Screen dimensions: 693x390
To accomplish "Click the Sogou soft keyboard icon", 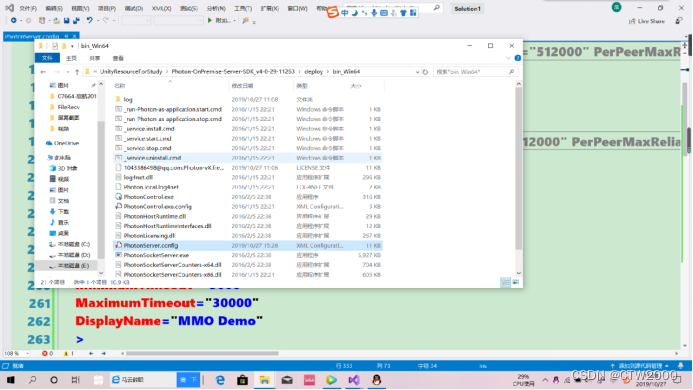I will (x=384, y=13).
